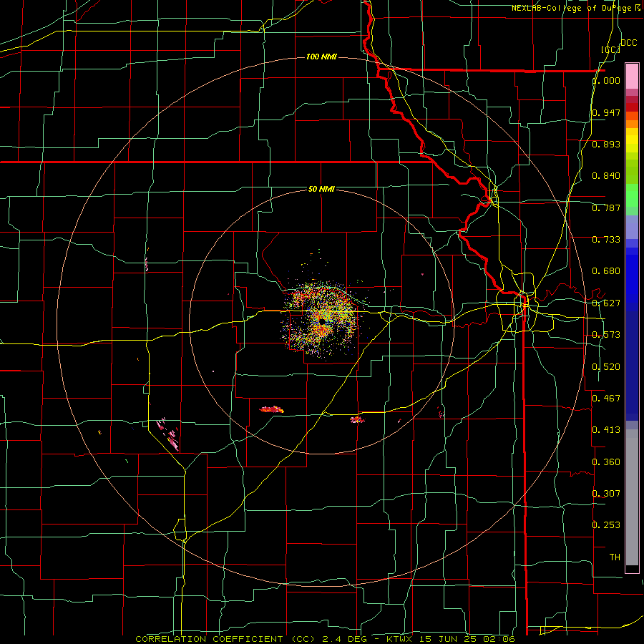644x644 pixels.
Task: Click the 0.307 legend value
Action: point(606,493)
